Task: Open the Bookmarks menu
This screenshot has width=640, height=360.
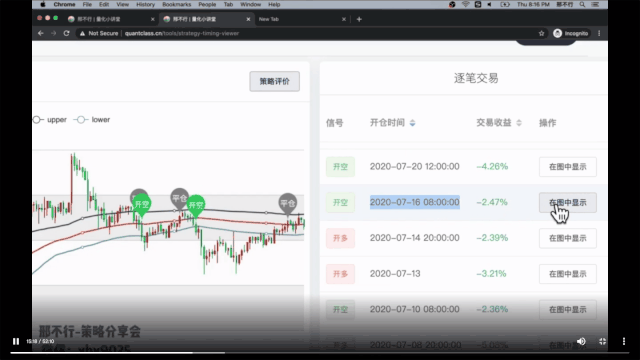Action: (176, 4)
